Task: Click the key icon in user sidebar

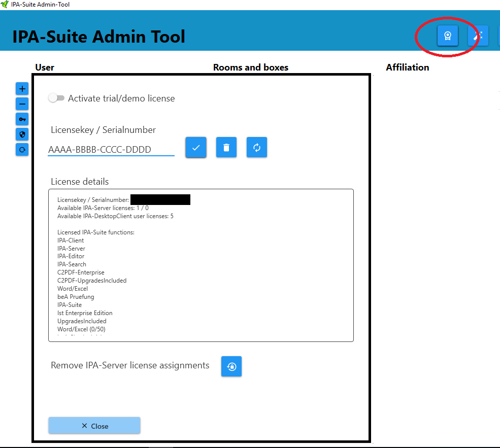Action: 22,119
